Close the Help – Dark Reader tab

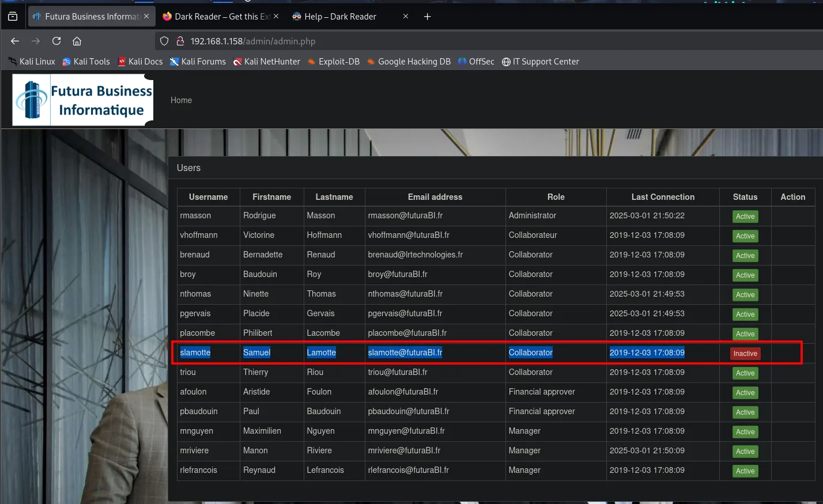tap(406, 16)
